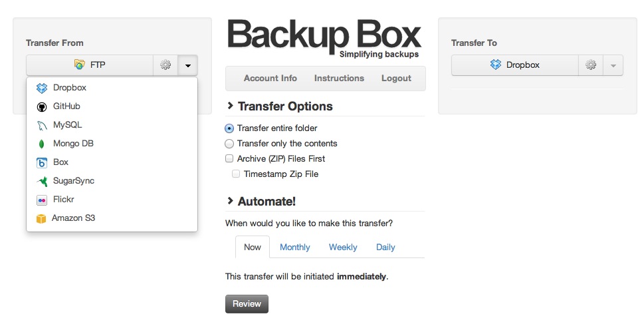This screenshot has height=334, width=644.
Task: Switch to the Now schedule tab
Action: 252,247
